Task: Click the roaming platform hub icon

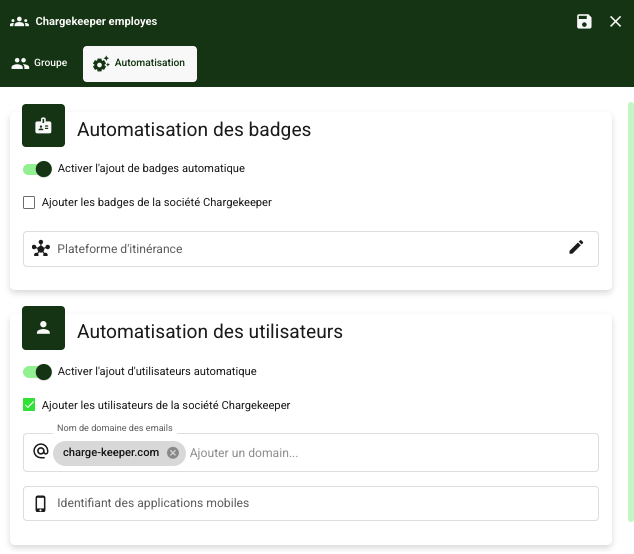Action: pyautogui.click(x=41, y=249)
